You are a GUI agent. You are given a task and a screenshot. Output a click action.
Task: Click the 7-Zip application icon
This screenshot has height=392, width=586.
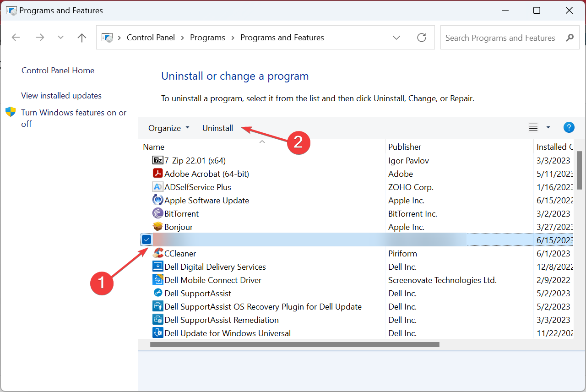click(x=157, y=160)
